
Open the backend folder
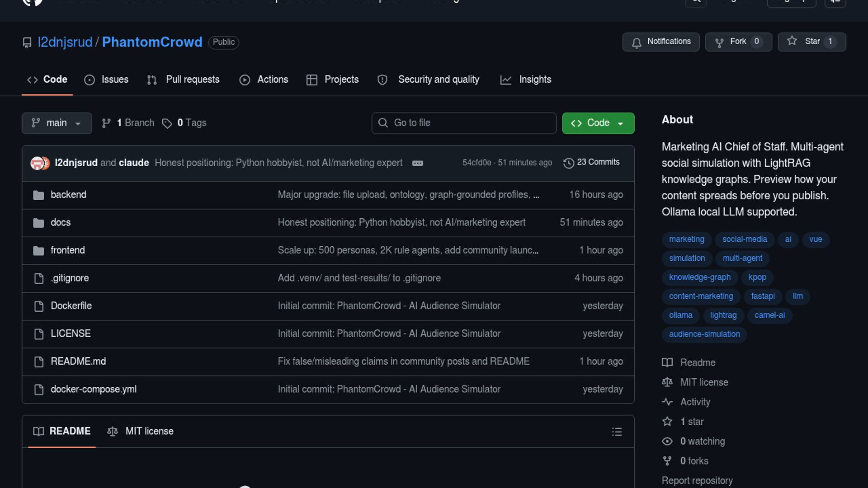(68, 195)
